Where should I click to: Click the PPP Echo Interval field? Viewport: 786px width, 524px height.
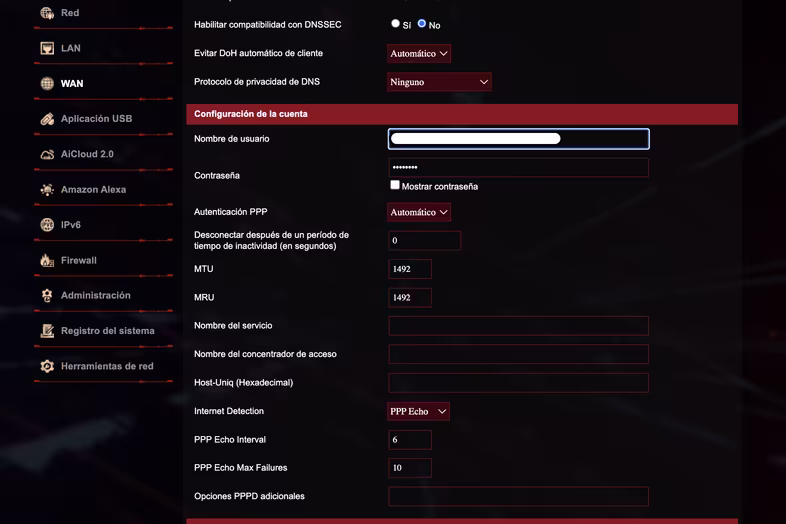point(410,440)
